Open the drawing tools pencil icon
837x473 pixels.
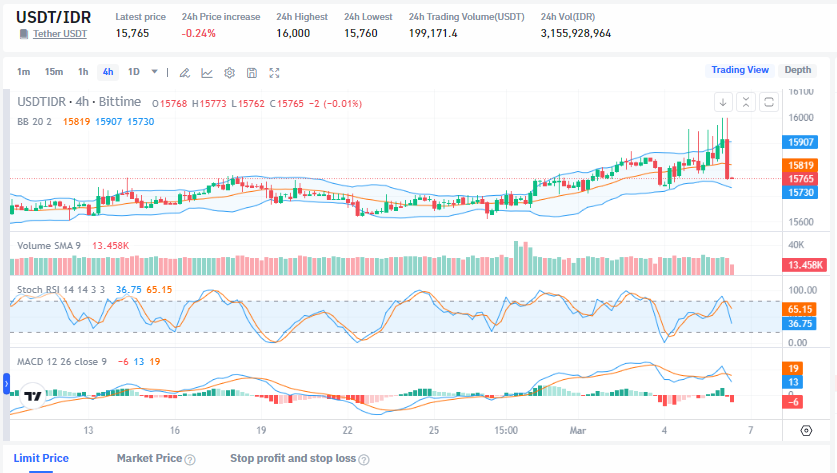(x=184, y=72)
